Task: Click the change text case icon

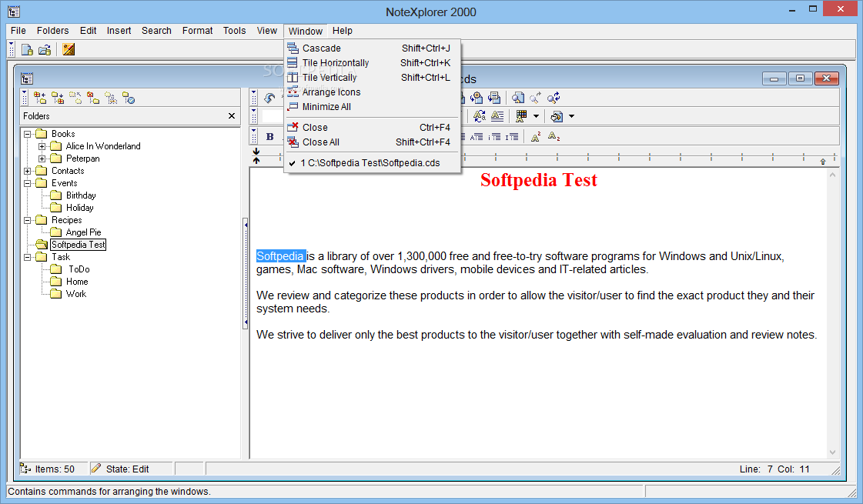Action: (480, 116)
